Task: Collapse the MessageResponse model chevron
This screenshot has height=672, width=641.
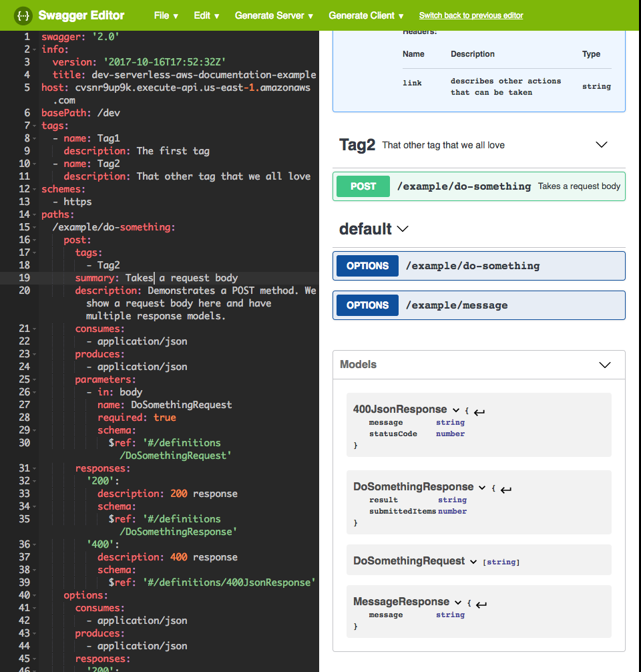Action: pos(458,603)
